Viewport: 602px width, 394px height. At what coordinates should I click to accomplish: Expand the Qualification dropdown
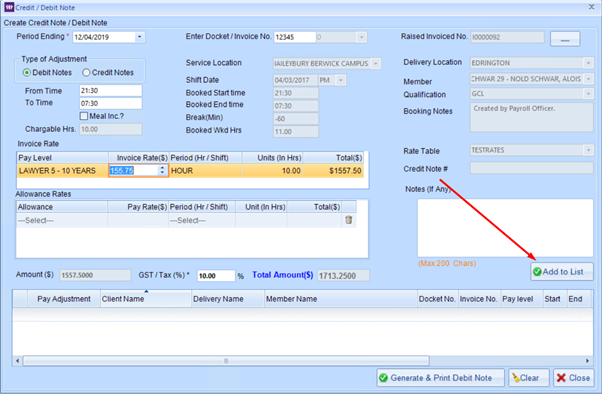pyautogui.click(x=588, y=94)
